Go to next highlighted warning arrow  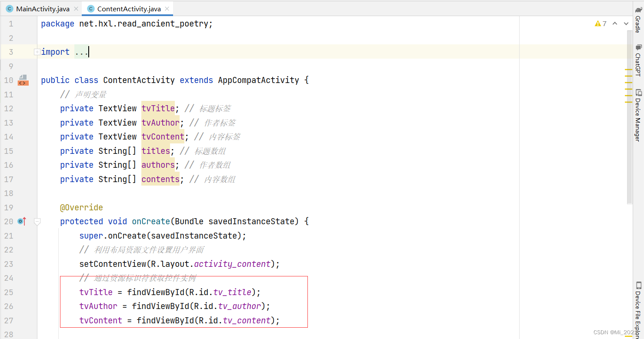coord(626,23)
